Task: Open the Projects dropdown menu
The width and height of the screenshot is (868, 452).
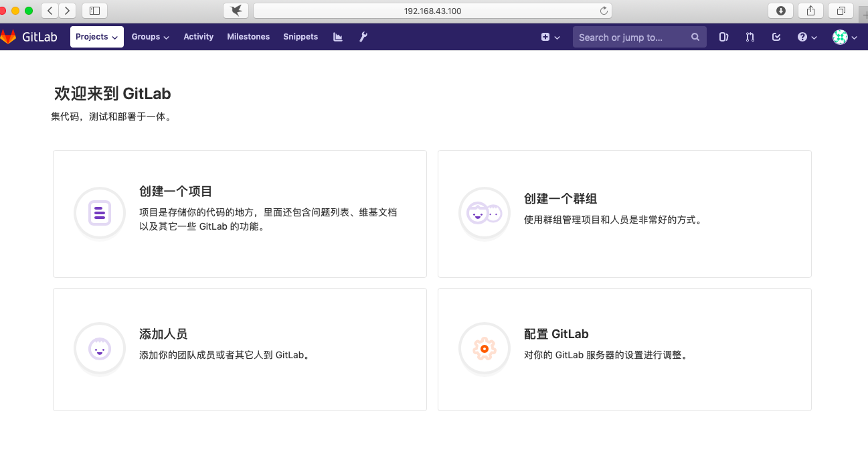Action: pyautogui.click(x=97, y=37)
